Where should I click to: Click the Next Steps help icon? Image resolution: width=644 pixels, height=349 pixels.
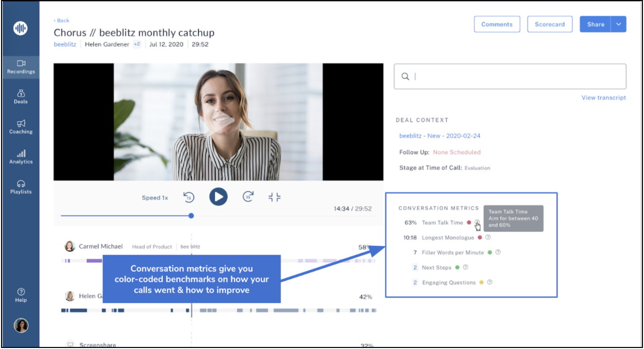(465, 267)
